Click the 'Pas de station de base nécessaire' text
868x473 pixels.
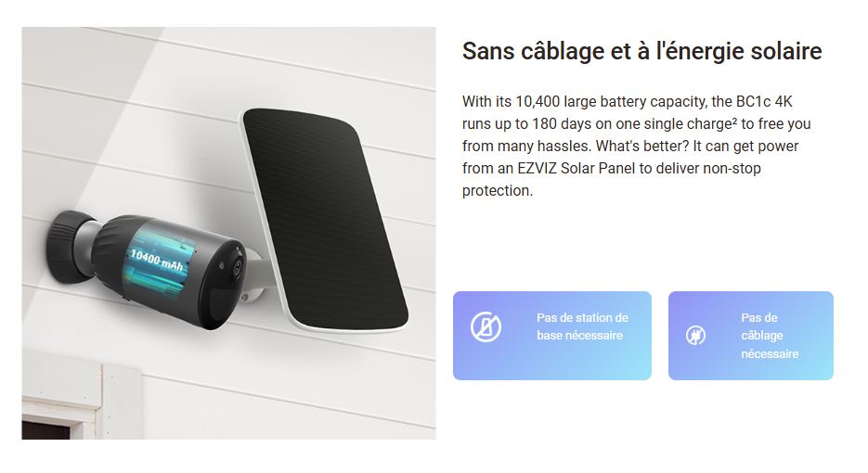coord(582,326)
